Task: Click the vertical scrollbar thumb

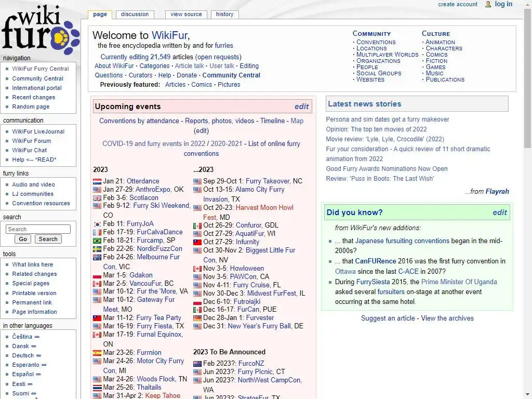Action: coord(528,78)
